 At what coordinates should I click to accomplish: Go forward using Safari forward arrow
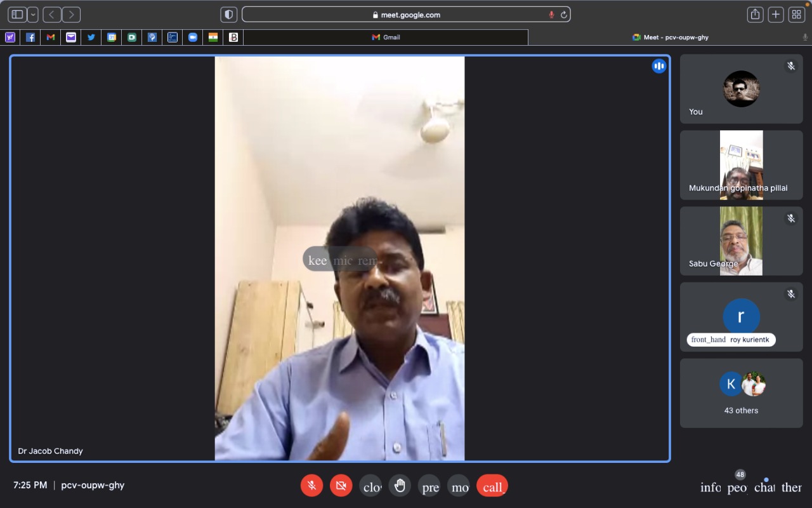(x=71, y=15)
